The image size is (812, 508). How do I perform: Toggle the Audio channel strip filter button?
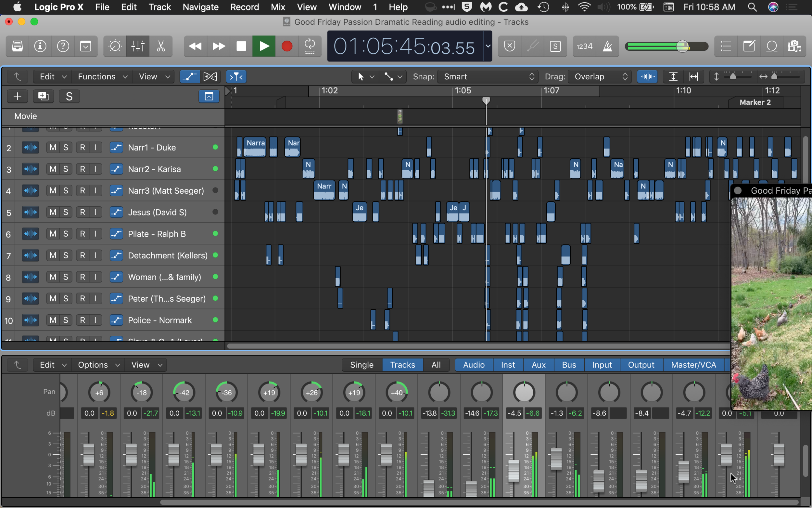[x=474, y=365]
